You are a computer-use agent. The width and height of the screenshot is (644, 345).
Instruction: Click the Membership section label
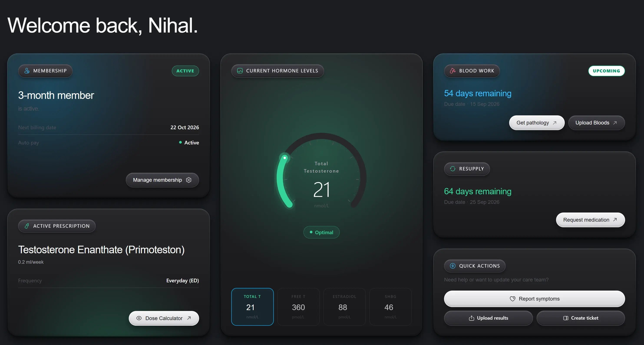pos(45,71)
